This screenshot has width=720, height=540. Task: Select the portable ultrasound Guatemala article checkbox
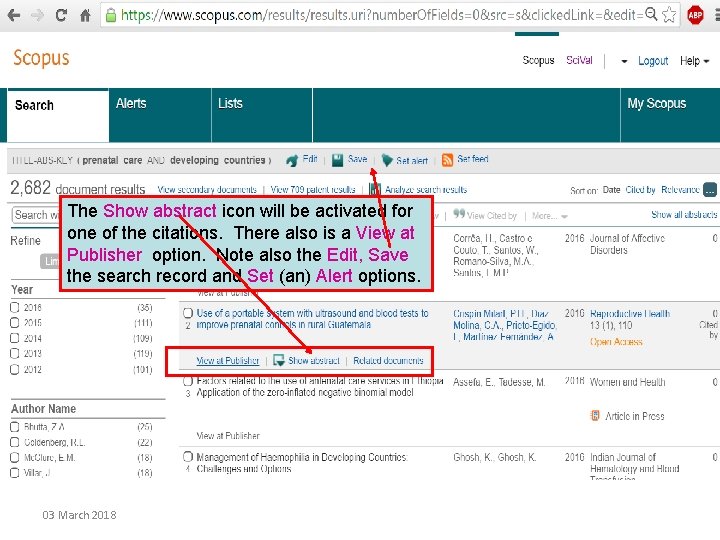tap(188, 313)
